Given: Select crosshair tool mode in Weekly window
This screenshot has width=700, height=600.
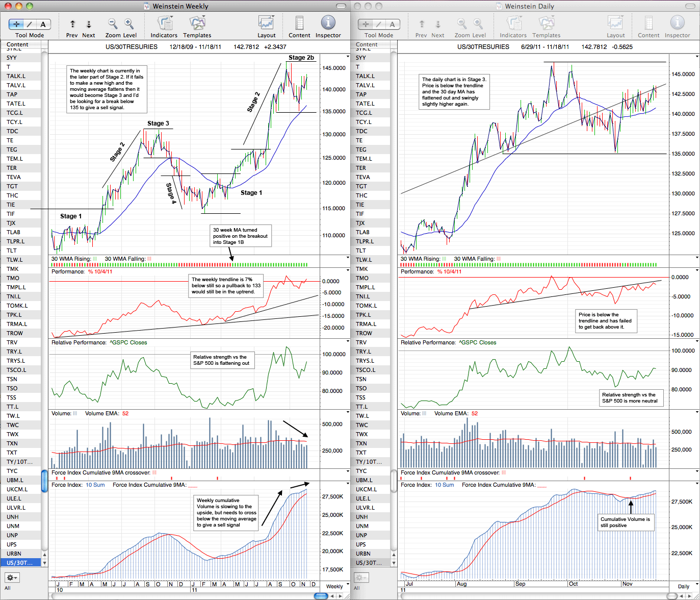Looking at the screenshot, I should click(16, 24).
